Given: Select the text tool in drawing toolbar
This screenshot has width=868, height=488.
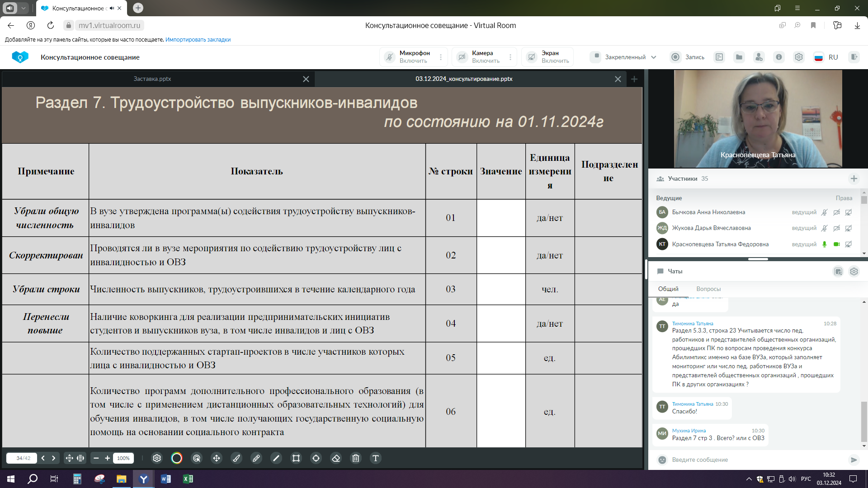Looking at the screenshot, I should 375,458.
